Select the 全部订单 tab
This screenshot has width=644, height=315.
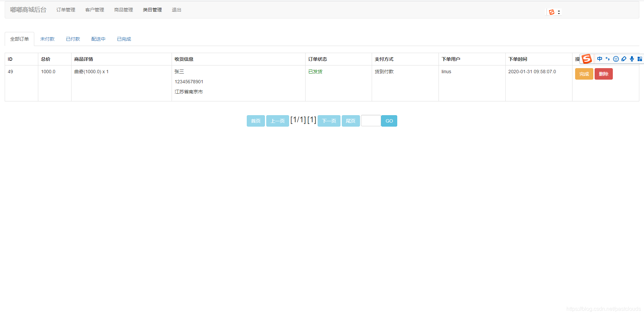tap(19, 39)
